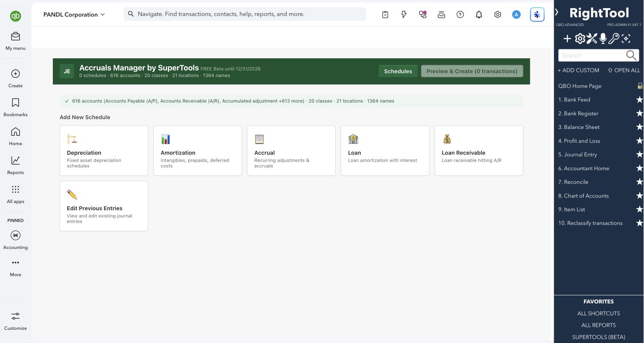Click the RightTool key icon
644x343 pixels.
pos(614,39)
